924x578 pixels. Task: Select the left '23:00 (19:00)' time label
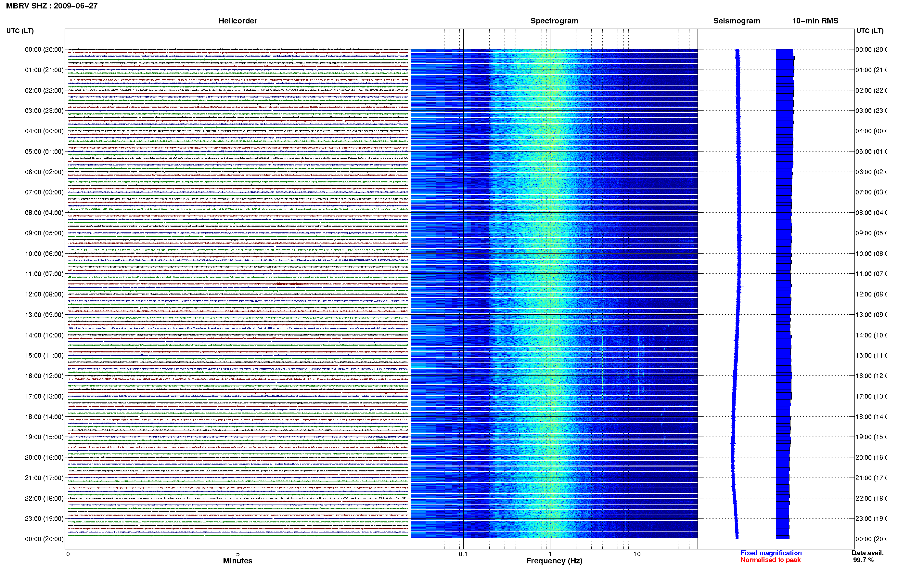click(44, 519)
